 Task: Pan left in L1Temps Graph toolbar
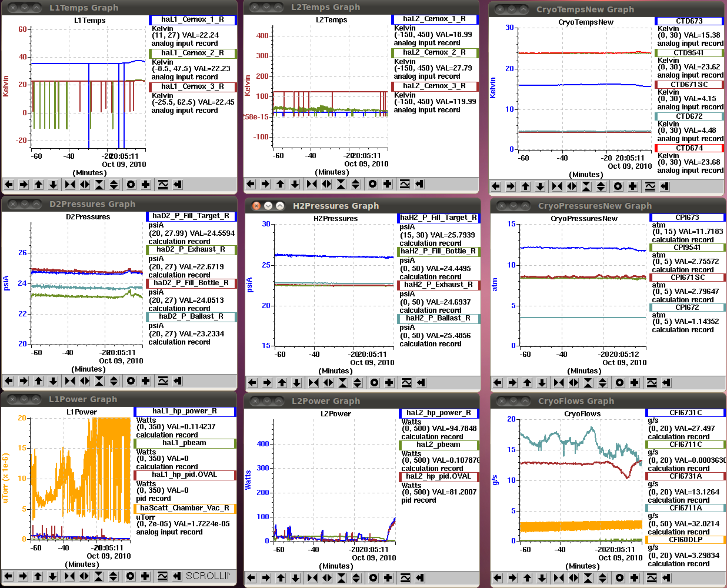9,185
